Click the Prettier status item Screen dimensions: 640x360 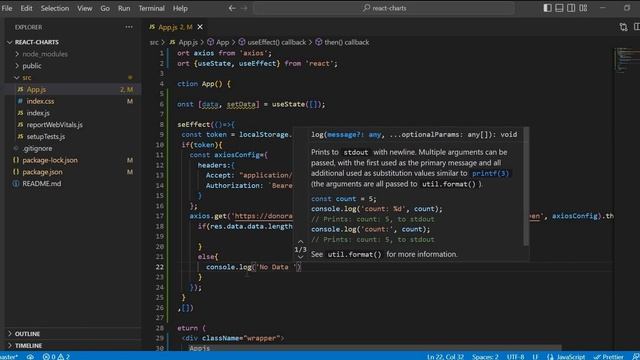point(609,356)
